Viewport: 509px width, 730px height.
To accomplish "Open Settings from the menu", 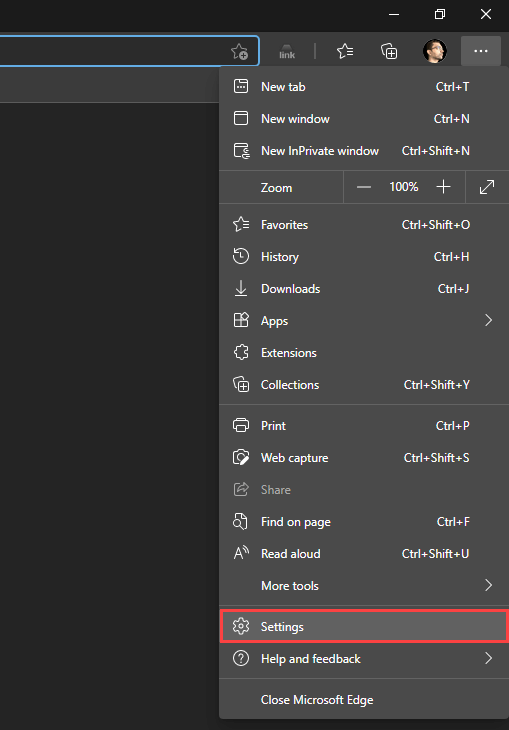I will tap(364, 627).
